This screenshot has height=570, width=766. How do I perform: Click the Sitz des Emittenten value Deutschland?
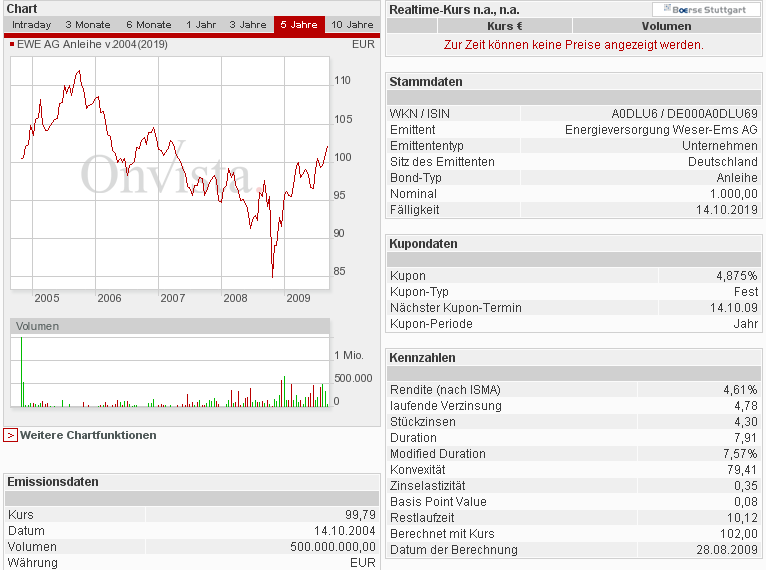723,162
